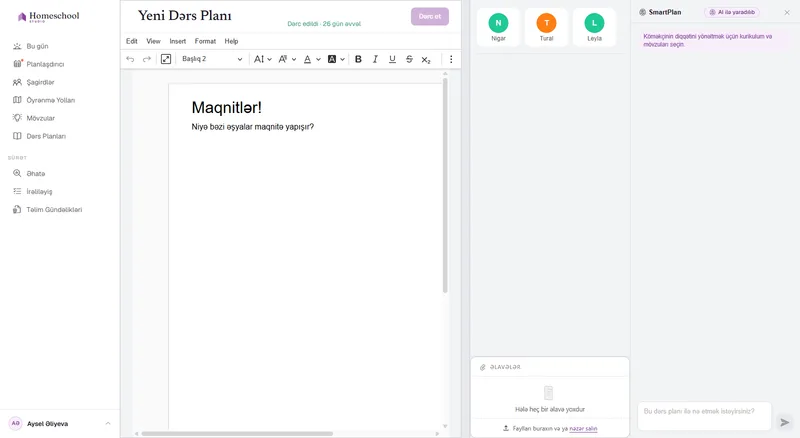Toggle bold formatting
Image resolution: width=800 pixels, height=438 pixels.
click(358, 59)
